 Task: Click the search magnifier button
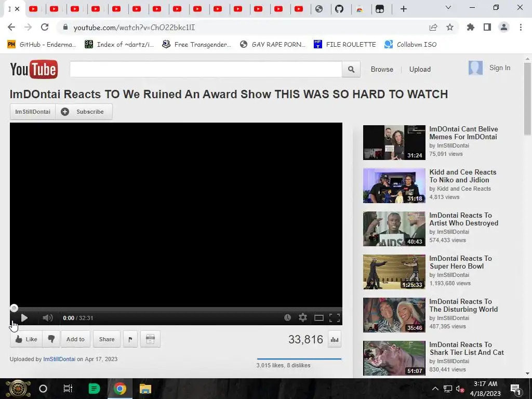[351, 69]
